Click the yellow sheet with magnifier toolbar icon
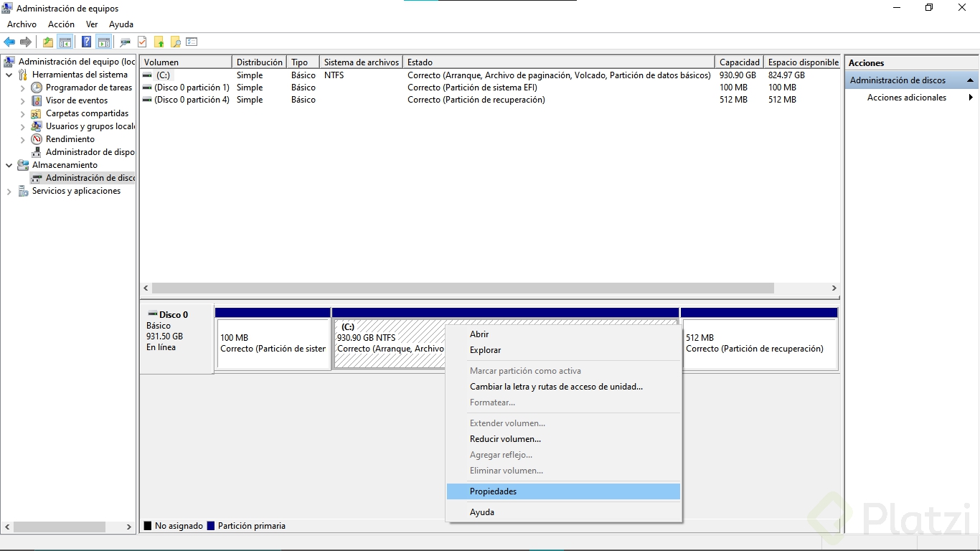980x551 pixels. click(x=175, y=42)
